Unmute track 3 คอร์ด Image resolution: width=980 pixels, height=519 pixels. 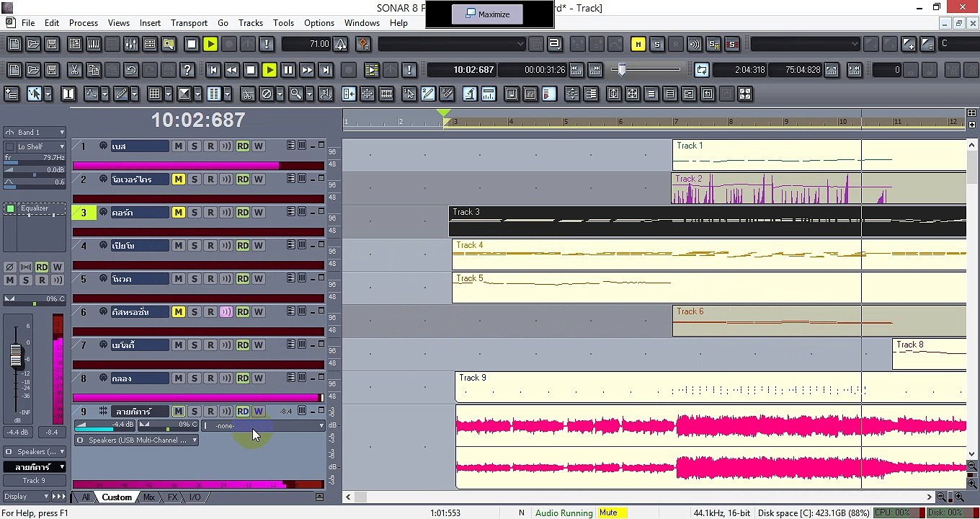[x=178, y=213]
